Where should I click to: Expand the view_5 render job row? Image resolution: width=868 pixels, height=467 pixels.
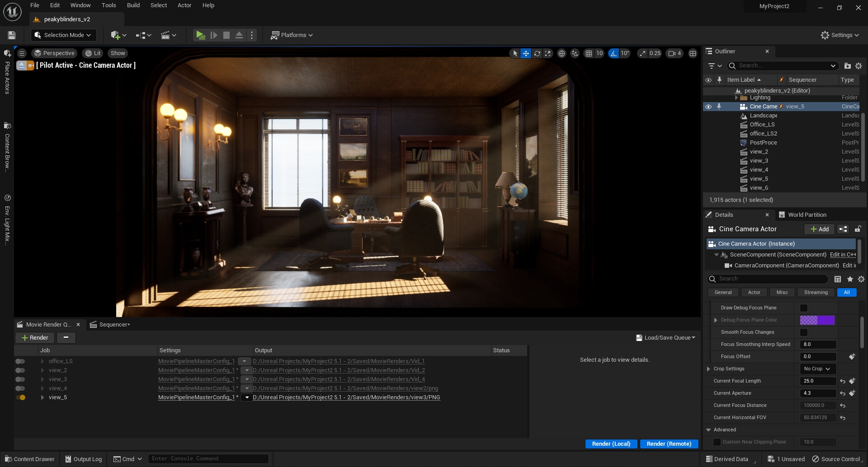tap(42, 397)
